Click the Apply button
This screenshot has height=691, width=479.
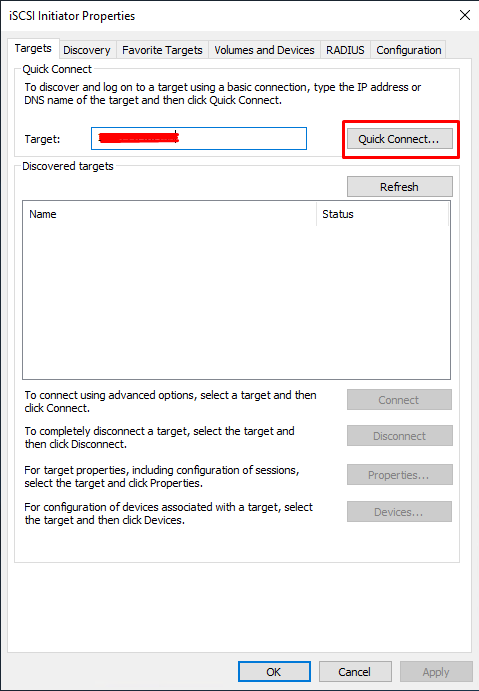click(436, 672)
